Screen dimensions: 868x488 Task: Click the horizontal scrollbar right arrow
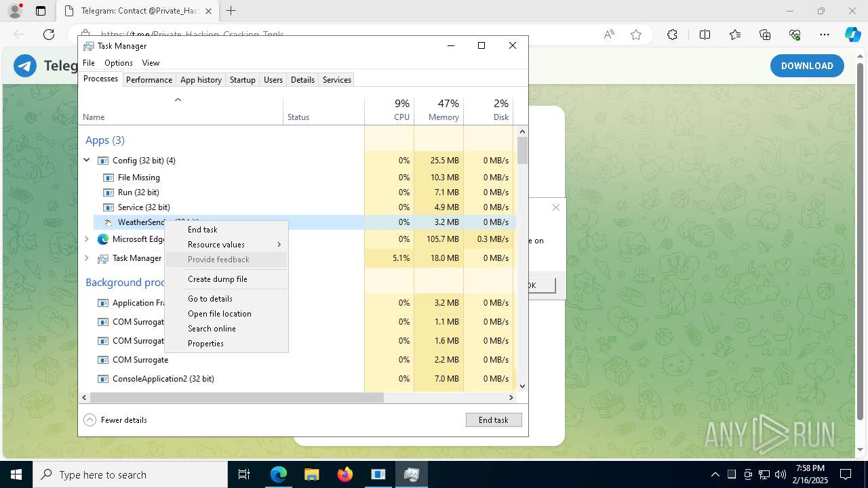[511, 398]
